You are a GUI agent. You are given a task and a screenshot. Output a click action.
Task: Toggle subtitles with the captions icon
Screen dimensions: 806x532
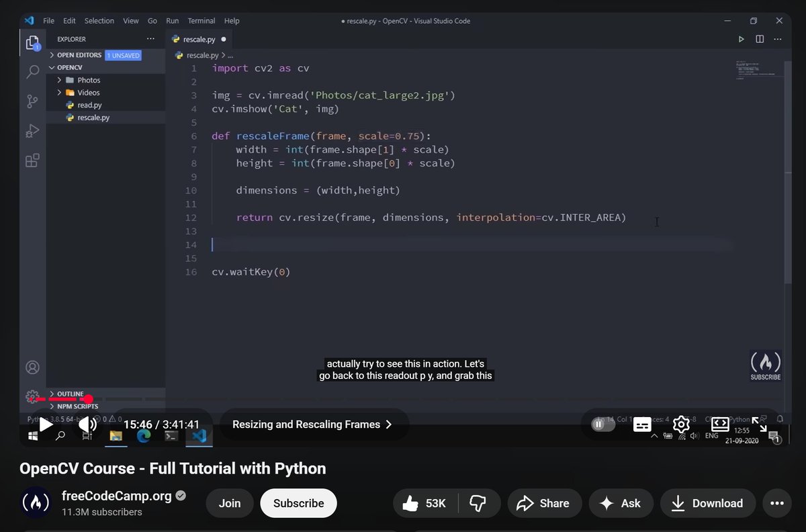tap(643, 425)
